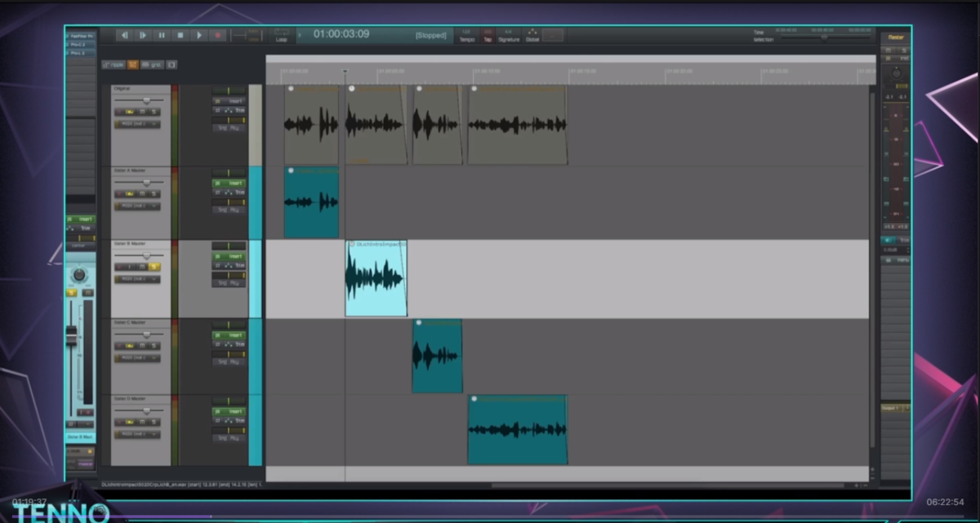This screenshot has width=980, height=523.
Task: Start playback with the Play button
Action: click(x=199, y=35)
